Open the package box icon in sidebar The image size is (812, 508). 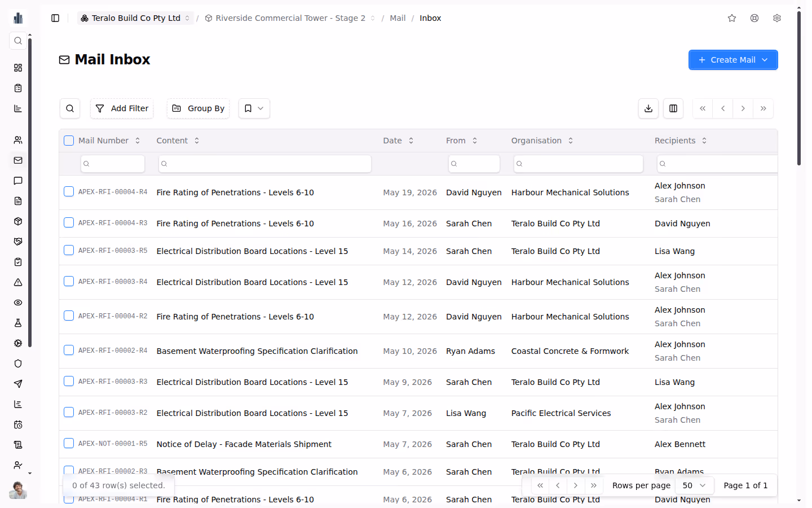coord(18,221)
